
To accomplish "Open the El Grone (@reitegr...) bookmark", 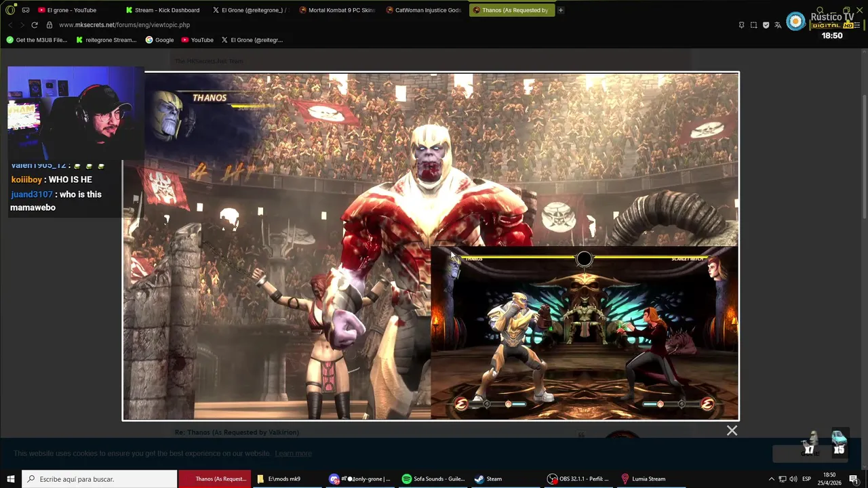I will pos(251,40).
